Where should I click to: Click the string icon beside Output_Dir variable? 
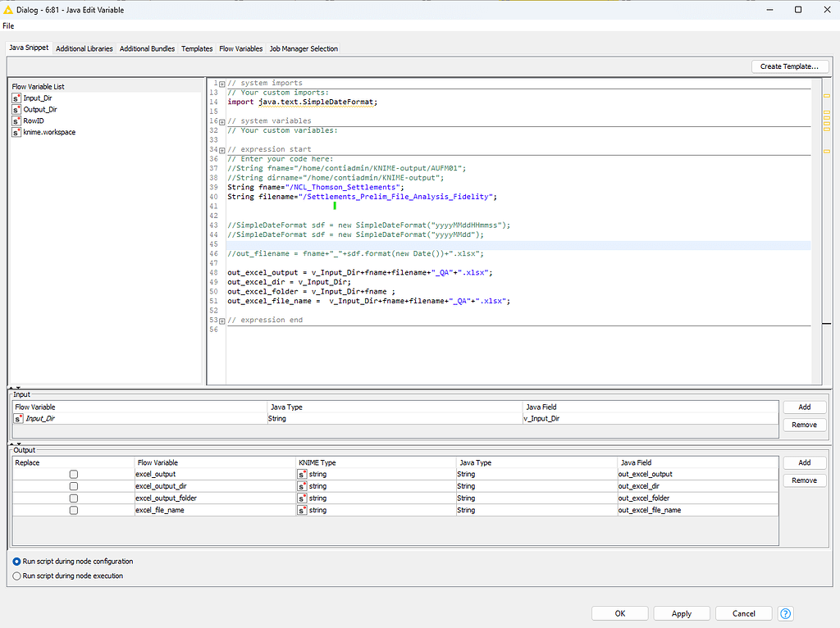point(16,109)
